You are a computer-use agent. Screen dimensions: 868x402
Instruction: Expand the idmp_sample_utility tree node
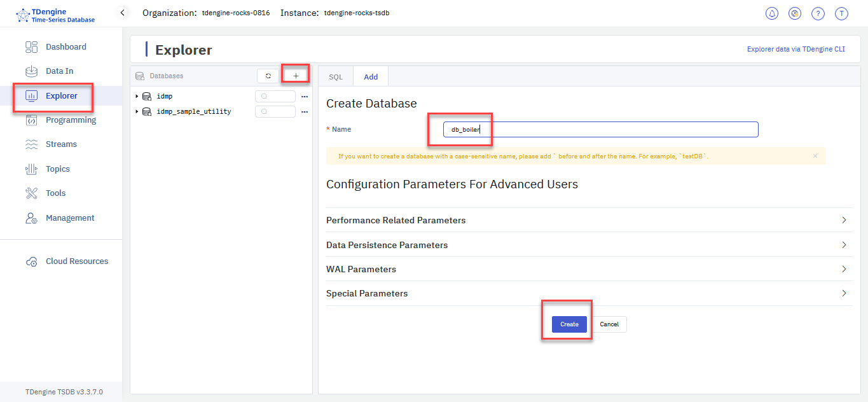coord(137,111)
